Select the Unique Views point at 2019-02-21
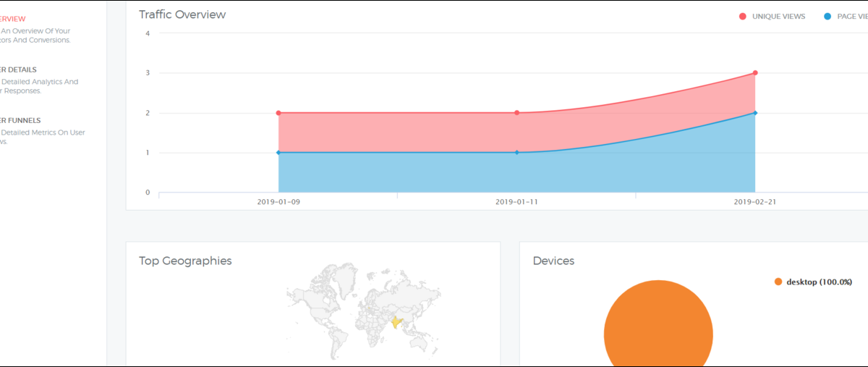The height and width of the screenshot is (367, 868). point(755,73)
